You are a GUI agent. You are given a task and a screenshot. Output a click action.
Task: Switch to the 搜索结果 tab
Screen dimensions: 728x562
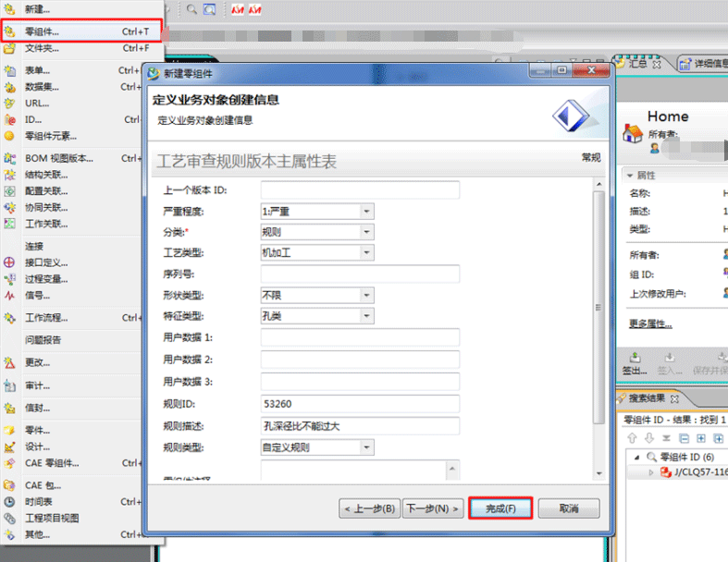(647, 398)
